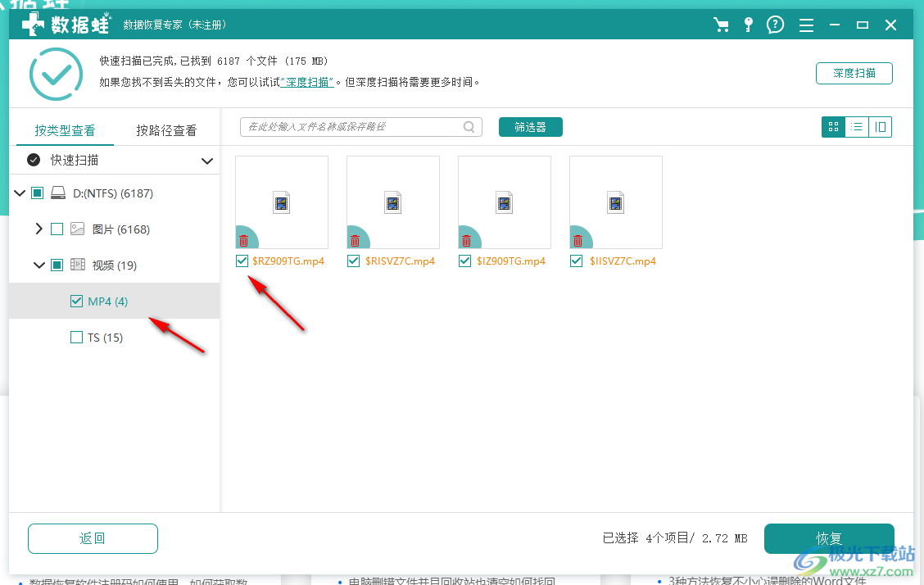Click the deleted trash badge on $RZ909TG.mp4
The width and height of the screenshot is (924, 585).
[244, 240]
